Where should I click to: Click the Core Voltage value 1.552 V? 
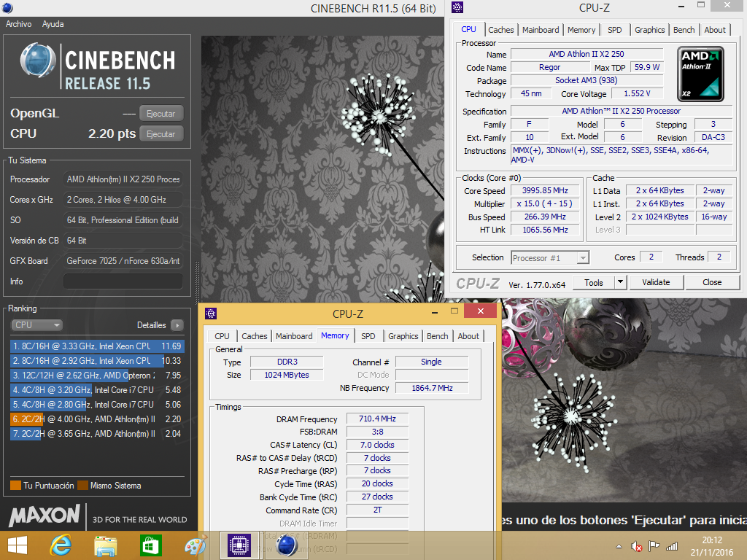coord(637,93)
